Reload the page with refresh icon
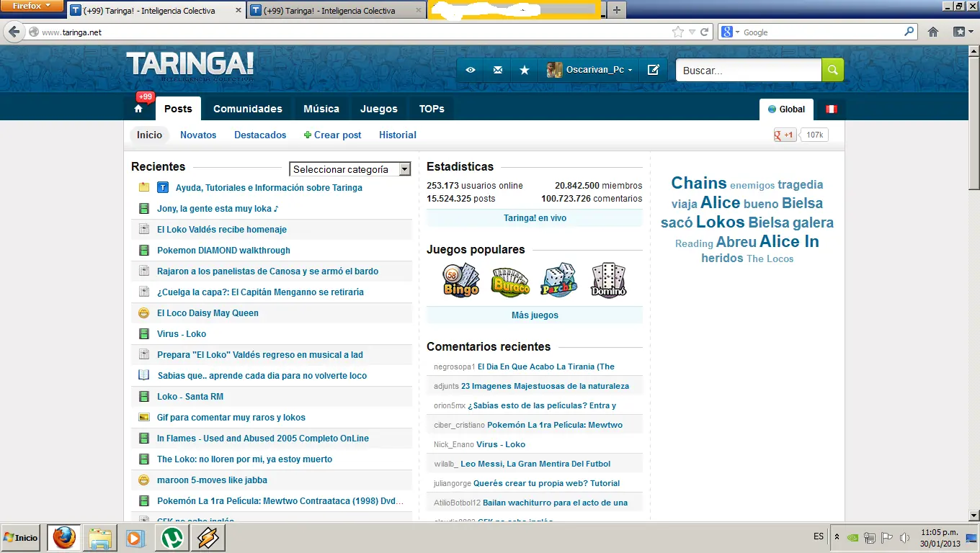Image resolution: width=980 pixels, height=553 pixels. click(x=704, y=32)
